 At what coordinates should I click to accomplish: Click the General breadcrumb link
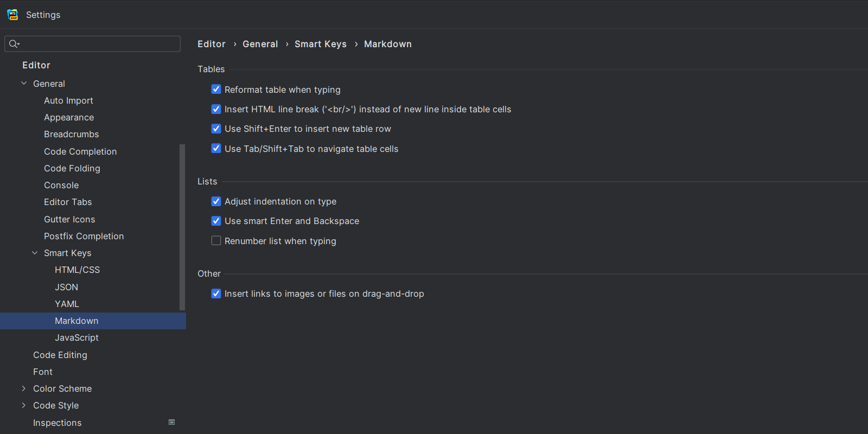[x=260, y=44]
